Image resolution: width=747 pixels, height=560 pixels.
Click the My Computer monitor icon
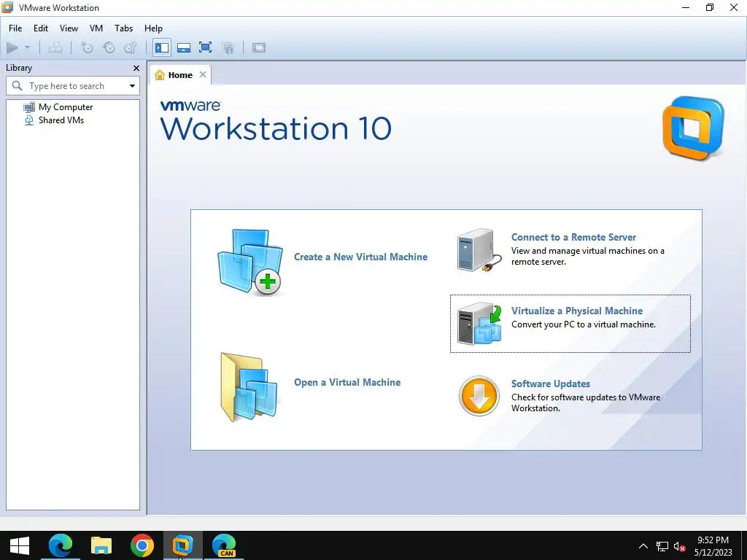coord(29,107)
